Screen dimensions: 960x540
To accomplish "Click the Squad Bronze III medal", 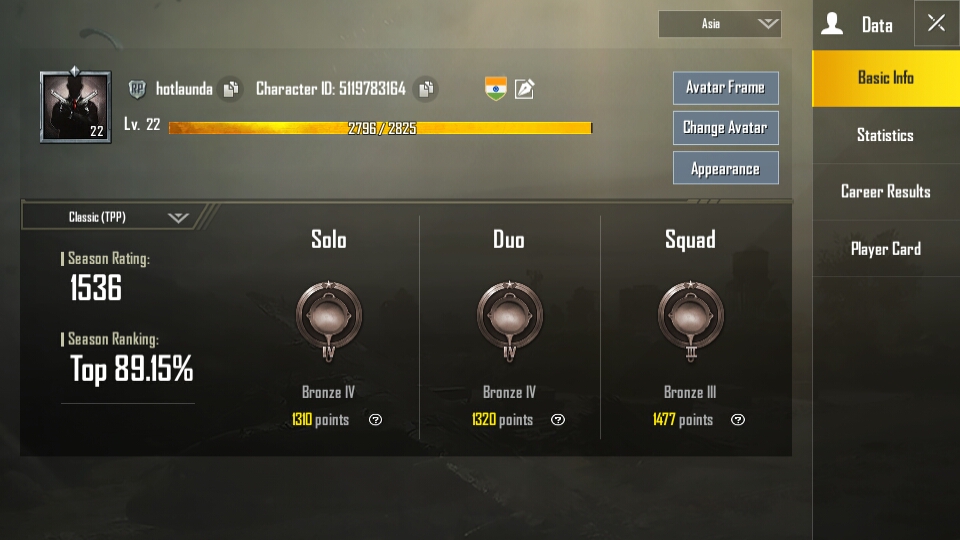I will pos(691,321).
